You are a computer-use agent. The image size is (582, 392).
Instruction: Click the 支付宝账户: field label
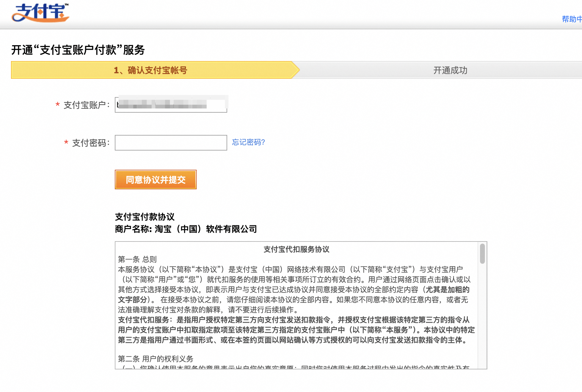pyautogui.click(x=86, y=105)
